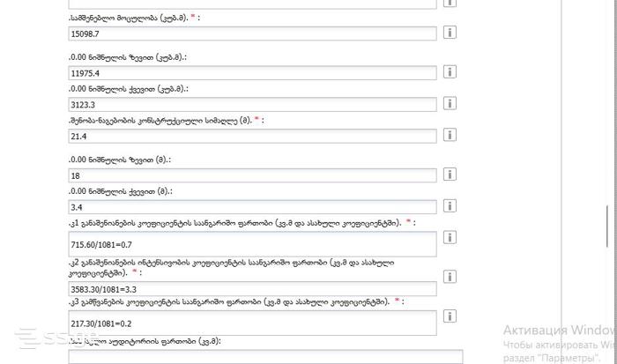617x364 pixels.
Task: Focus the textarea with 715.60/1081=0.7
Action: [252, 244]
